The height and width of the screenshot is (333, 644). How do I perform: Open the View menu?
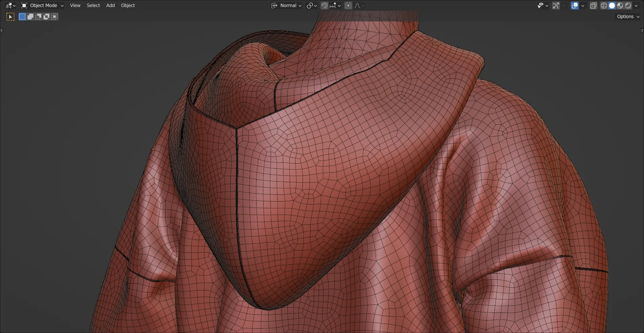[75, 5]
